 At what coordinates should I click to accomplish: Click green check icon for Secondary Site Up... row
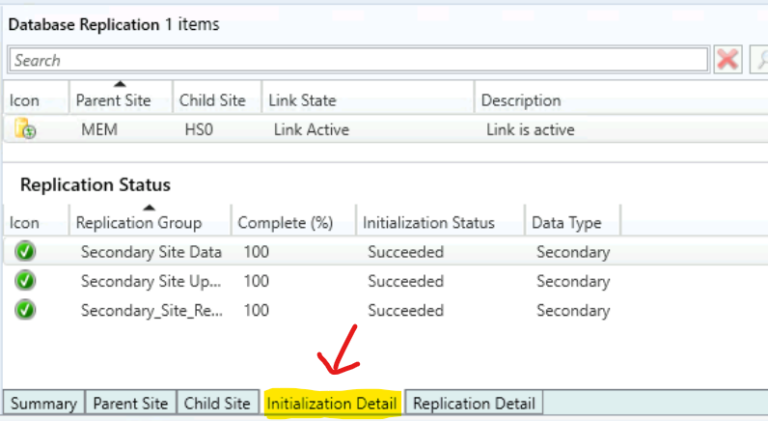25,281
